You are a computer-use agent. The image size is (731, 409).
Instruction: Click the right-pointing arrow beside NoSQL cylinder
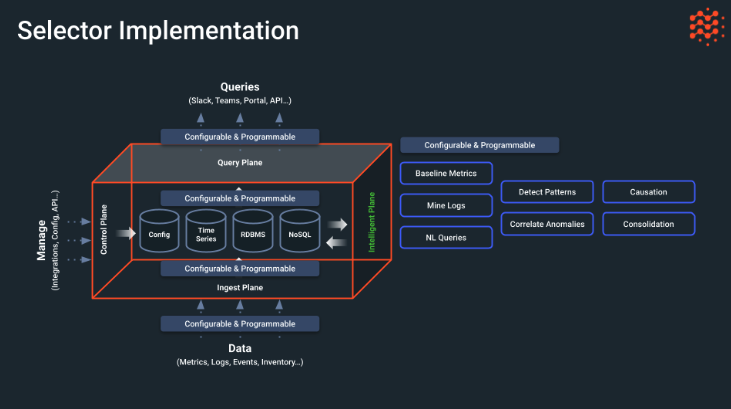point(337,224)
